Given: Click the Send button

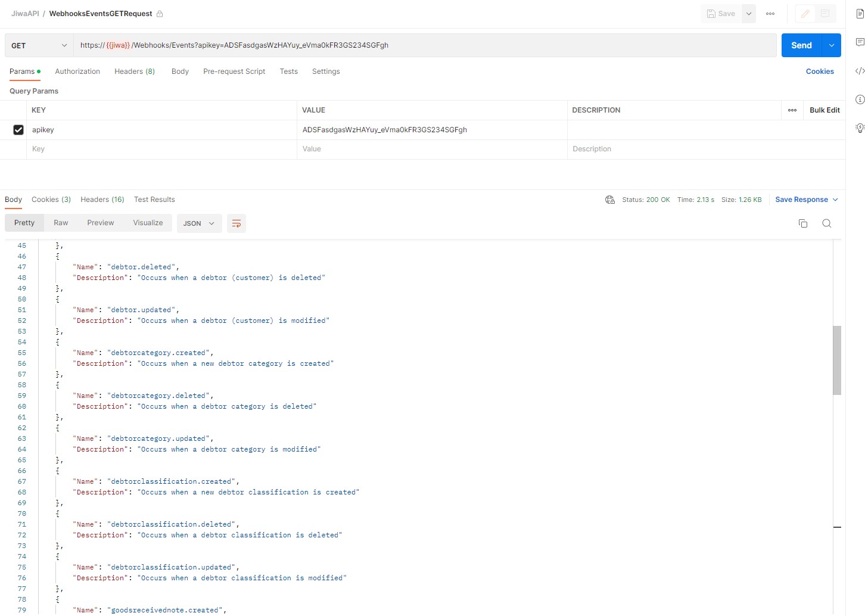Looking at the screenshot, I should tap(801, 45).
